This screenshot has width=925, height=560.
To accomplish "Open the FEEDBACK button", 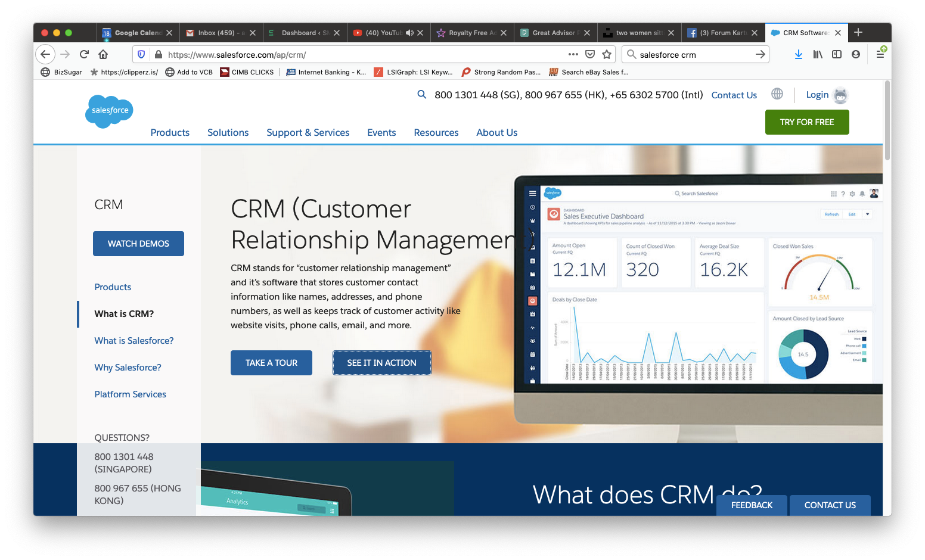I will click(752, 505).
